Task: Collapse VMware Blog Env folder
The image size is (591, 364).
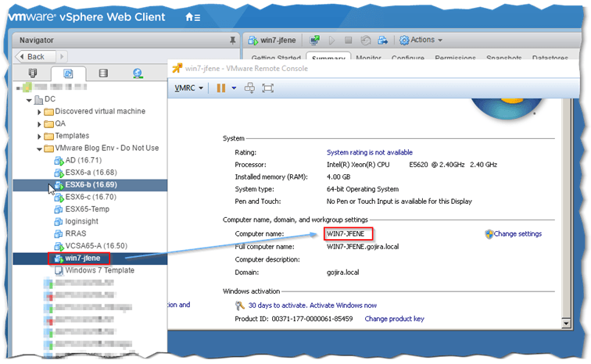Action: [39, 149]
